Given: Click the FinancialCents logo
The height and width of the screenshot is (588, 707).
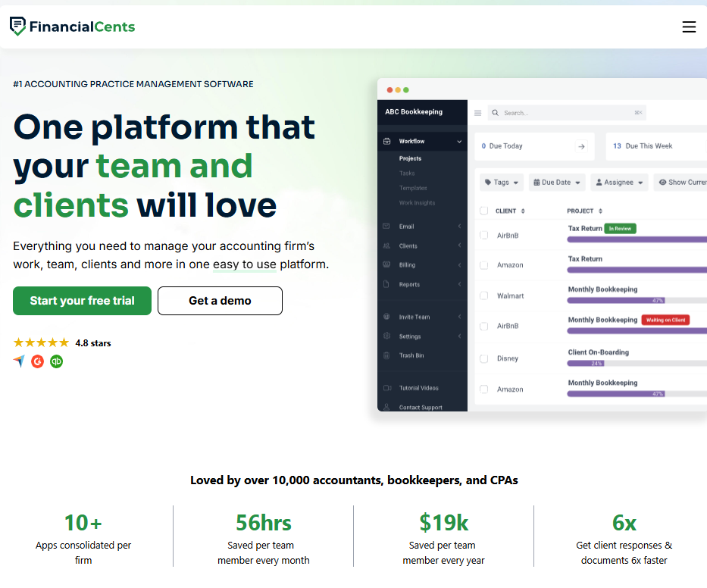Looking at the screenshot, I should click(x=73, y=27).
